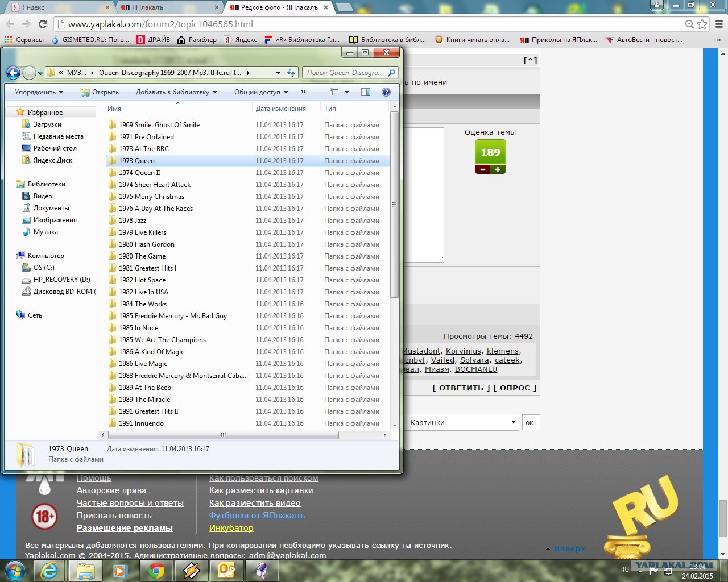Select the 1974 Sheer Heart Attack folder
Viewport: 728px width, 582px height.
coord(247,185)
